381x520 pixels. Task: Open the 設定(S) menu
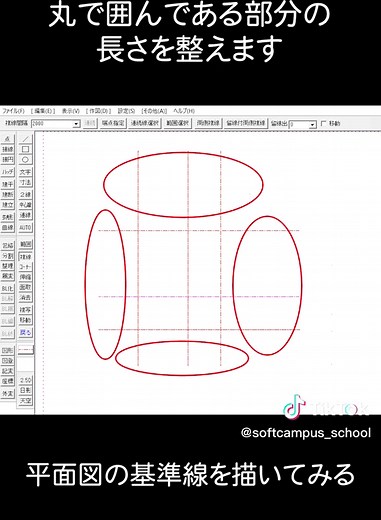click(x=126, y=111)
